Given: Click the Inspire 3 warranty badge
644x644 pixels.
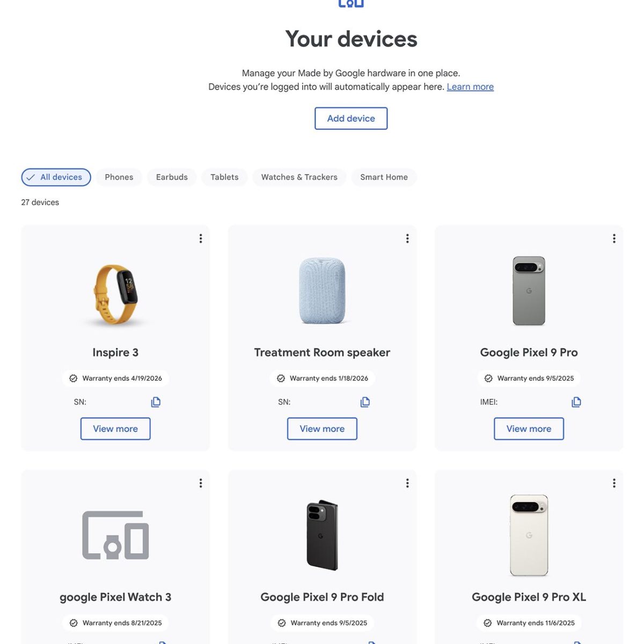Looking at the screenshot, I should point(115,378).
